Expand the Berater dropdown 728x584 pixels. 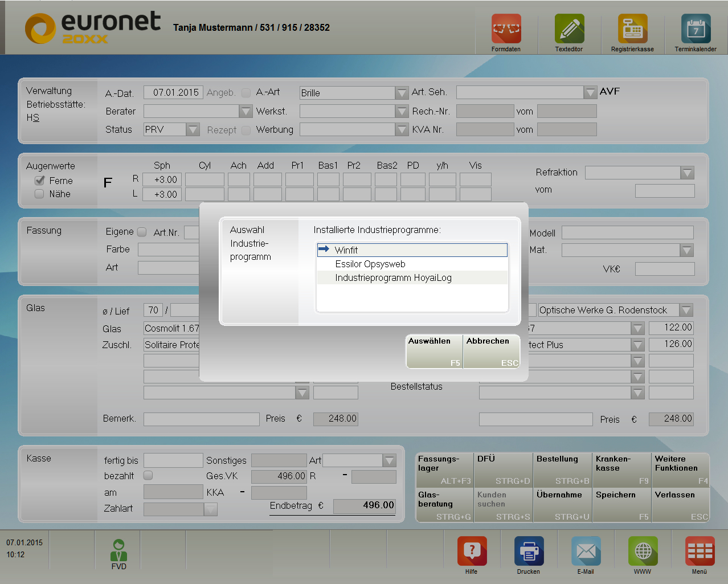(x=246, y=111)
